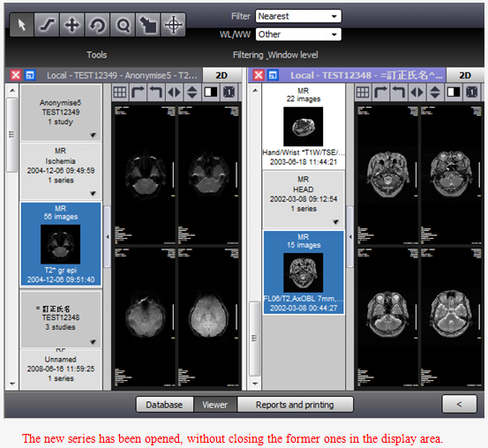Close the TEST12348 viewer panel
The height and width of the screenshot is (448, 488).
point(259,75)
